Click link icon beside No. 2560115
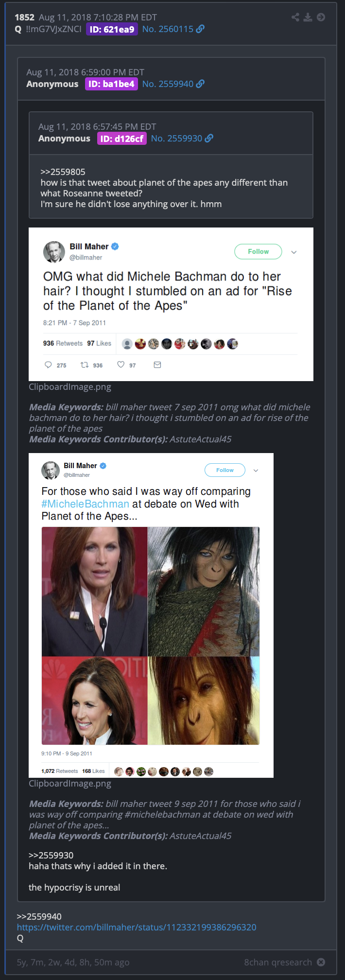 (200, 29)
